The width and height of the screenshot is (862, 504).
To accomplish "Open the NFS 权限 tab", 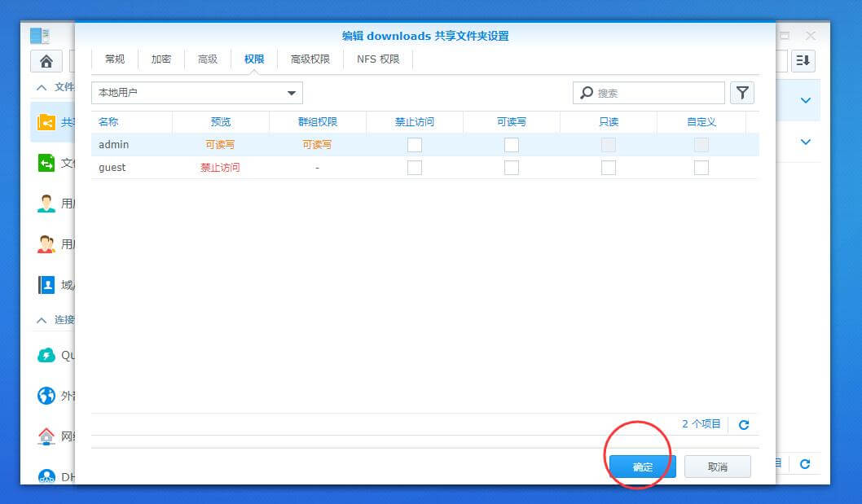I will coord(378,59).
